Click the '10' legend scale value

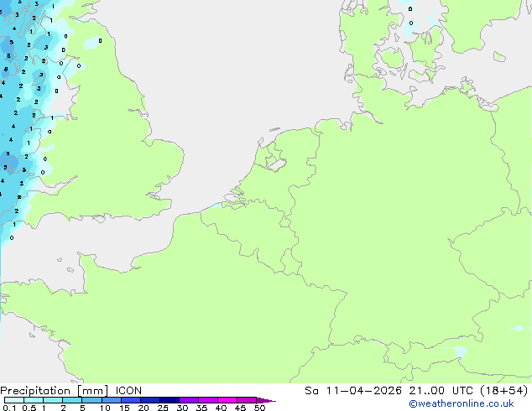pyautogui.click(x=105, y=408)
